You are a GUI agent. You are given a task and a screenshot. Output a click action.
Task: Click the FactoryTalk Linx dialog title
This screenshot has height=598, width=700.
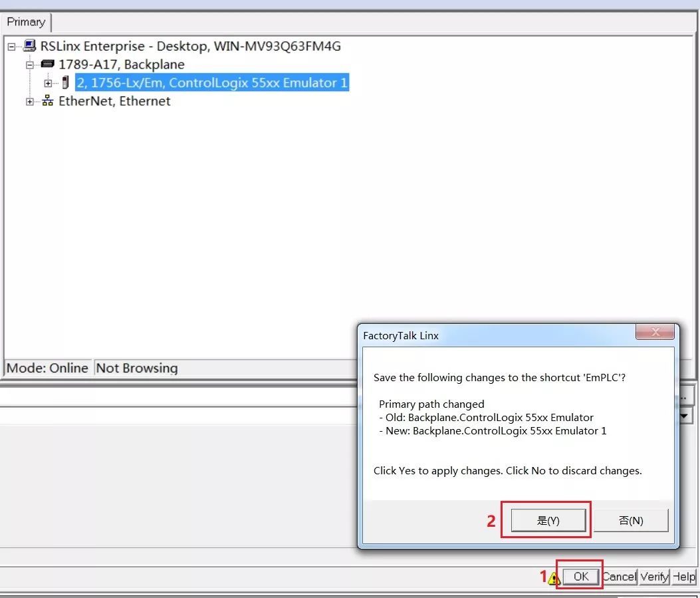pyautogui.click(x=400, y=336)
